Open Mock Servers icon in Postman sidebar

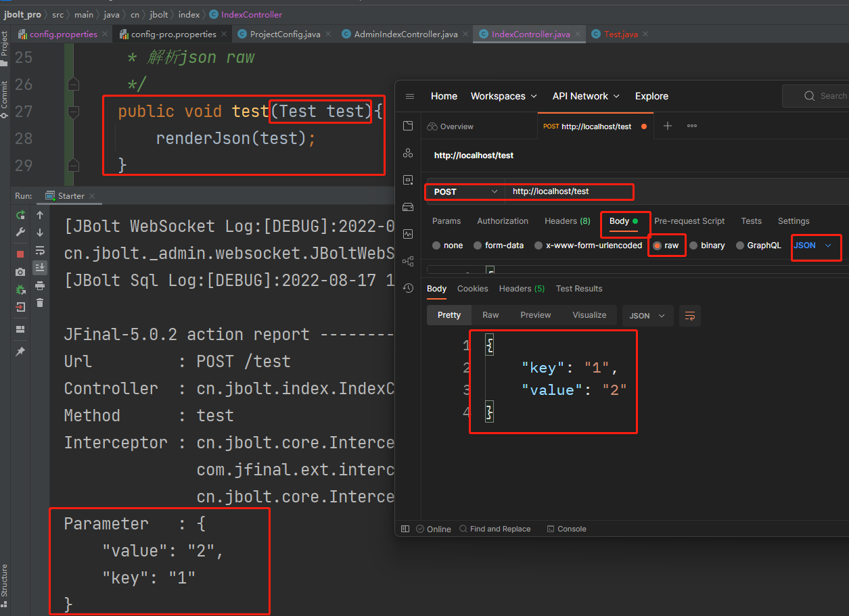408,207
